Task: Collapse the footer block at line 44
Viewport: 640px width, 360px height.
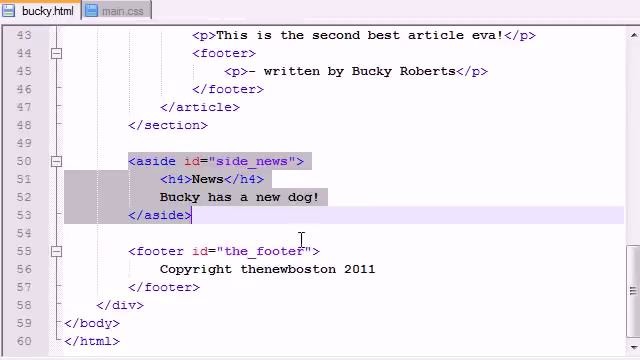Action: point(56,53)
